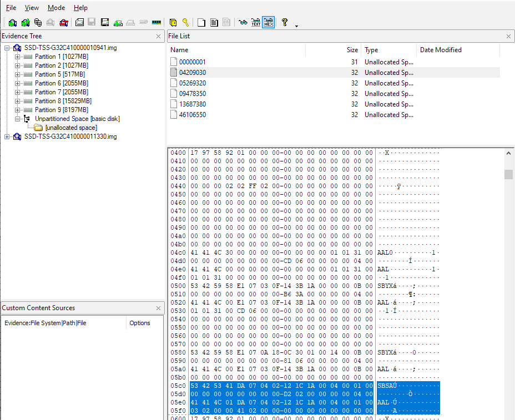The height and width of the screenshot is (420, 515).
Task: Click the hex viewer vertical scrollbar thumb
Action: (x=508, y=175)
